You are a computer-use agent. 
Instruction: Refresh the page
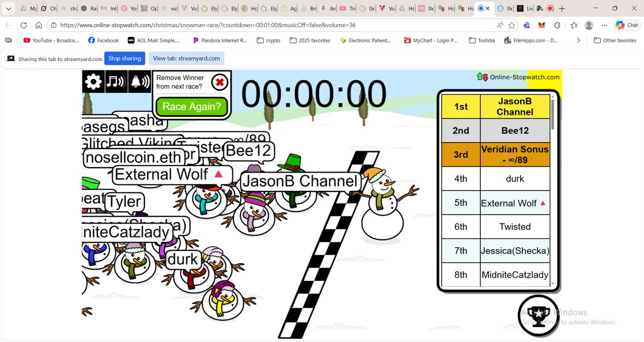24,25
